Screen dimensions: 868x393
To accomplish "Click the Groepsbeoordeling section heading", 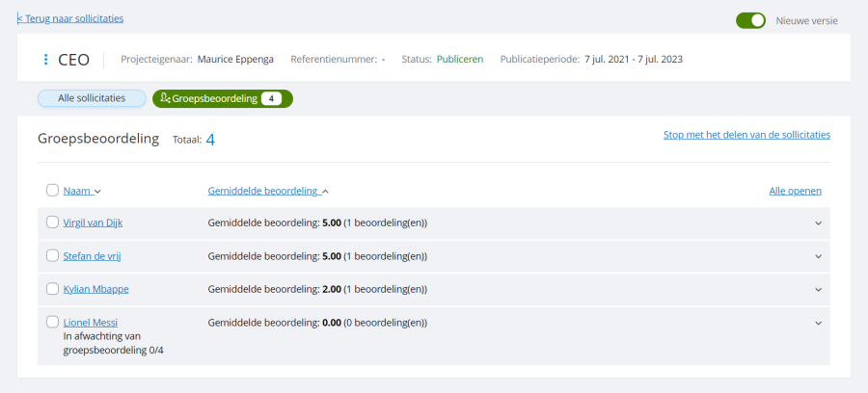I will click(x=98, y=139).
